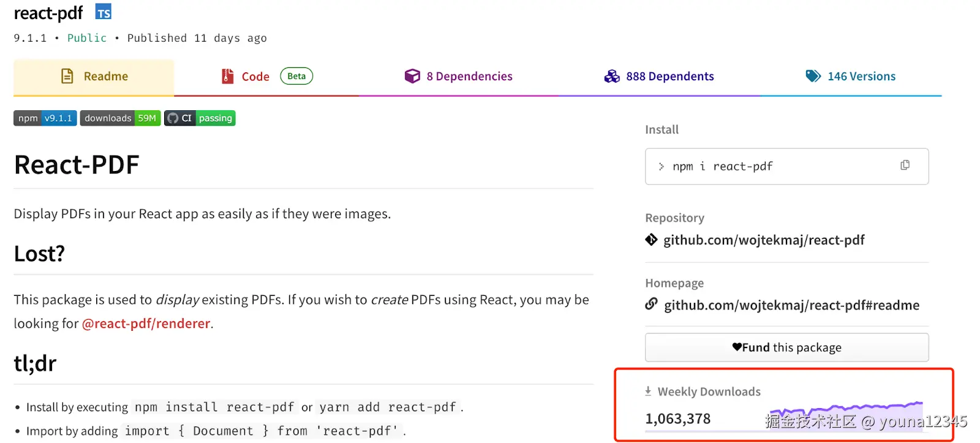Follow the @react-pdf/renderer link
The image size is (980, 443).
point(146,324)
